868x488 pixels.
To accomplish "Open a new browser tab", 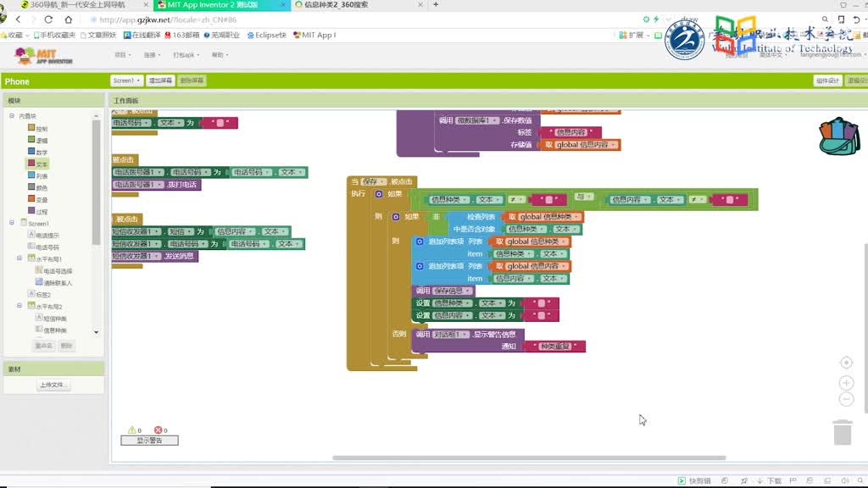I will coord(436,4).
